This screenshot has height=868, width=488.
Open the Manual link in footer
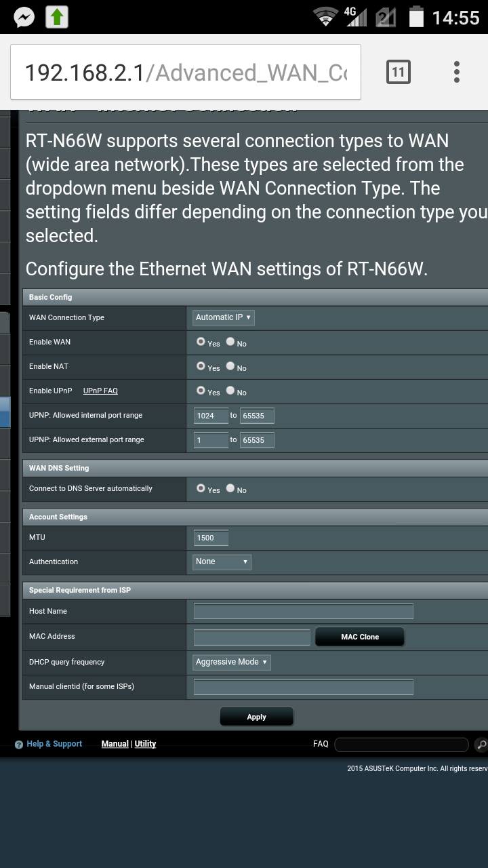pos(115,744)
